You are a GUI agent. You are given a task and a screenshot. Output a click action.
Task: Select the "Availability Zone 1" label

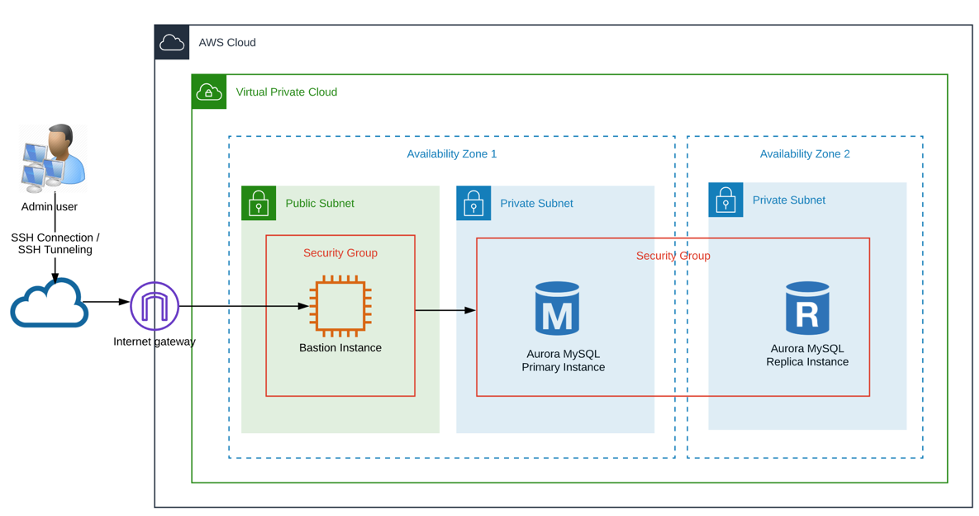point(452,154)
